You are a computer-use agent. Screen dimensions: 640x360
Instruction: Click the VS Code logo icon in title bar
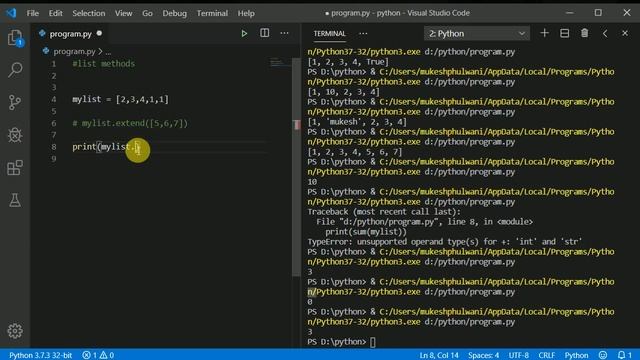pyautogui.click(x=11, y=13)
